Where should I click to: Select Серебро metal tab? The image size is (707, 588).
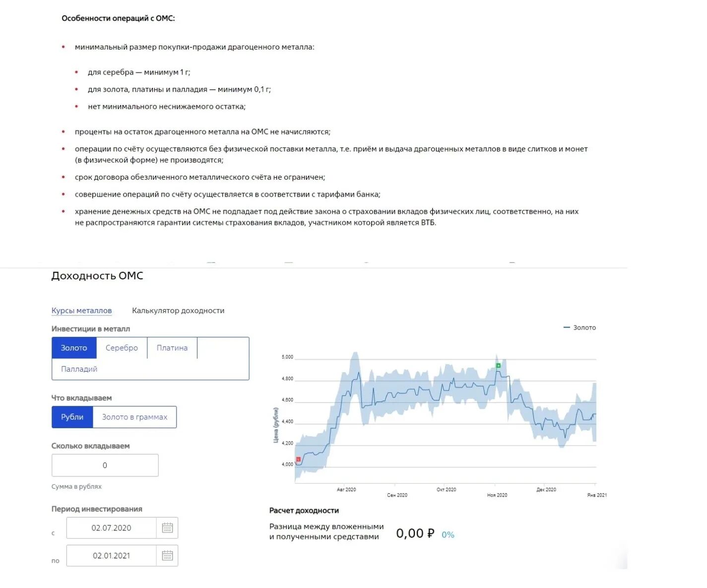pos(122,348)
